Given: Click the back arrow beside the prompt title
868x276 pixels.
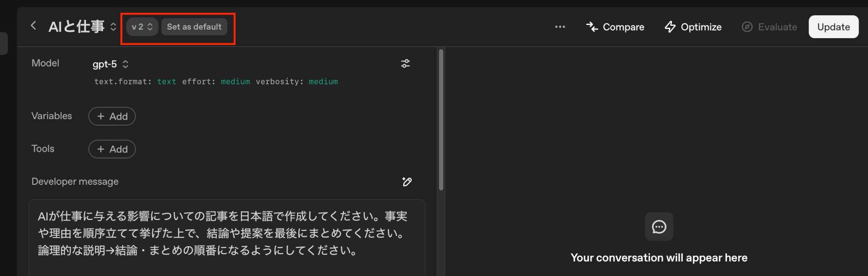Looking at the screenshot, I should [33, 26].
